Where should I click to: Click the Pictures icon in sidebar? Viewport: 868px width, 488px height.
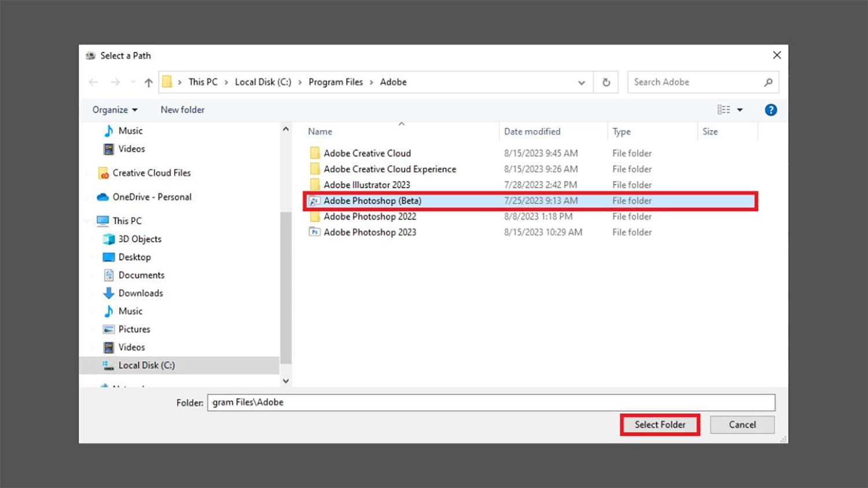coord(109,329)
